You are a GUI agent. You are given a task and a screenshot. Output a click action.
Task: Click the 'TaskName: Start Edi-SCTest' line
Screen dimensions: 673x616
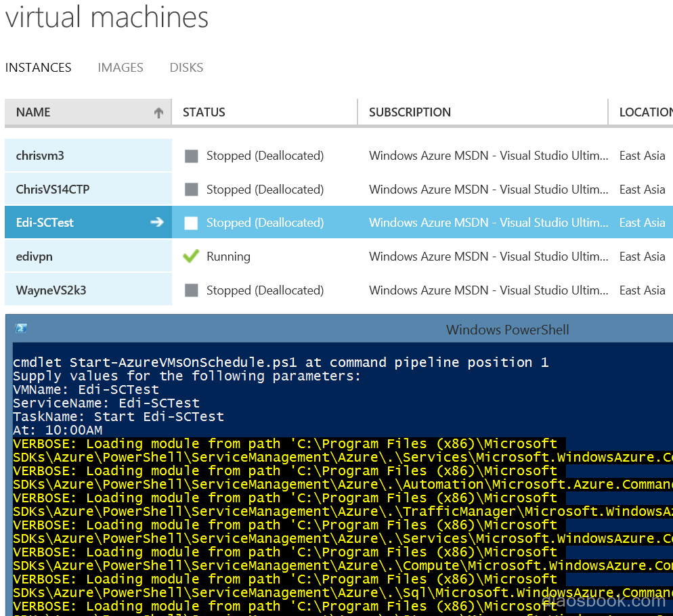pyautogui.click(x=118, y=417)
